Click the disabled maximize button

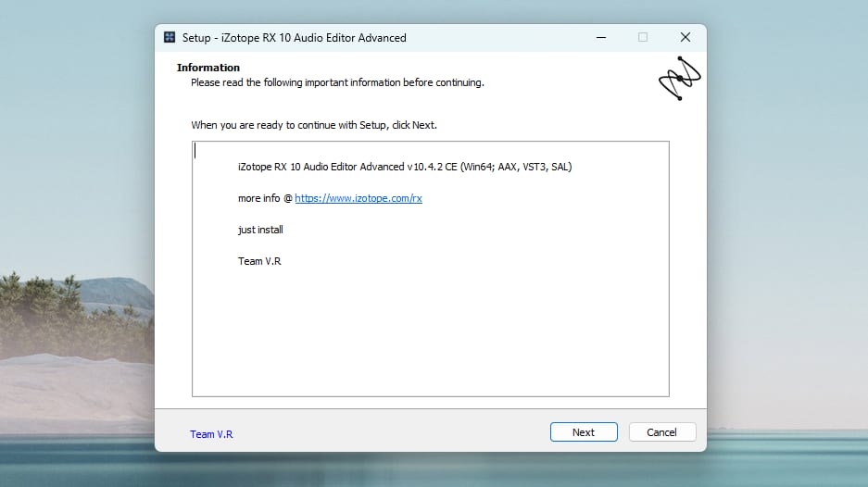[x=643, y=38]
